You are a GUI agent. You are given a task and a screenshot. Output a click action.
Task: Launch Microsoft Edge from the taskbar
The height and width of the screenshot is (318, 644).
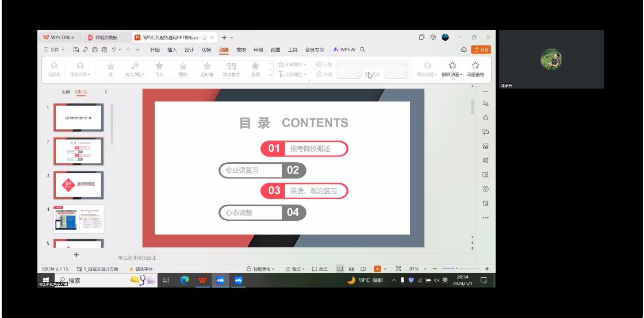[x=185, y=280]
